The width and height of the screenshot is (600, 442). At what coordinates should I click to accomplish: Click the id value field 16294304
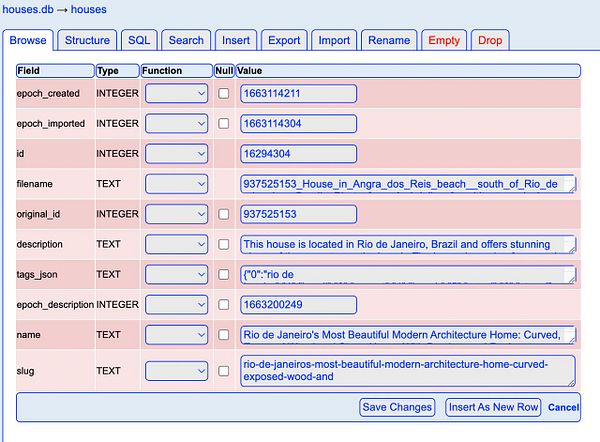pyautogui.click(x=298, y=154)
